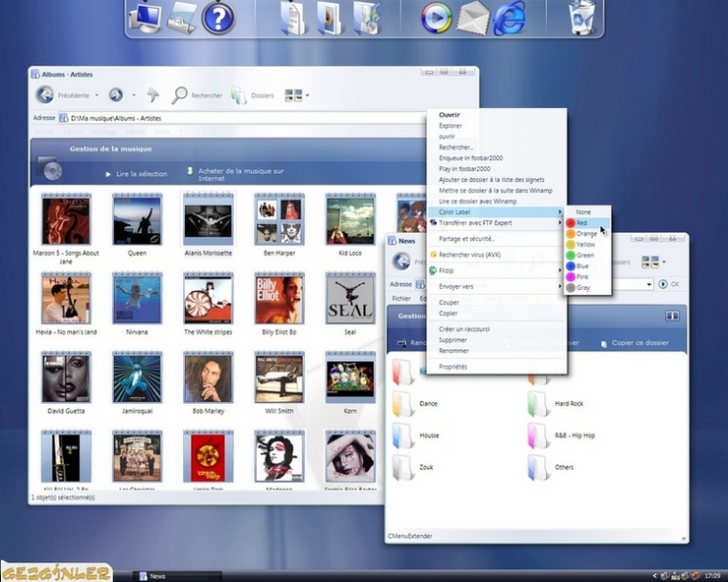The height and width of the screenshot is (582, 728).
Task: Choose Explorer in context menu
Action: click(x=450, y=126)
